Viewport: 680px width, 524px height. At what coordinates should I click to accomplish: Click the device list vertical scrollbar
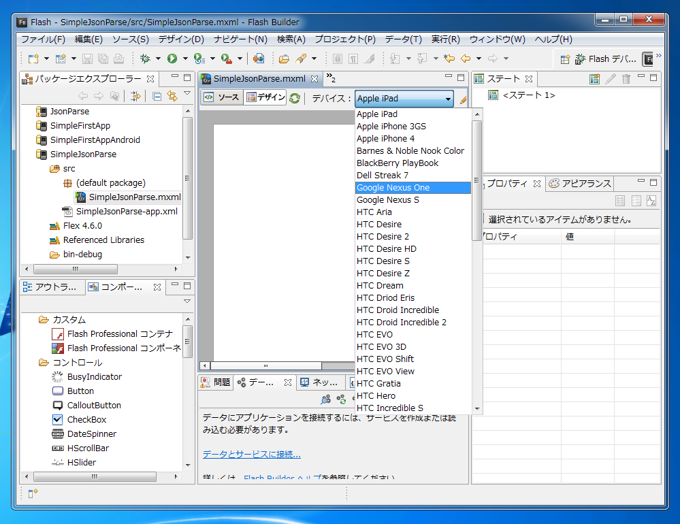(x=477, y=180)
